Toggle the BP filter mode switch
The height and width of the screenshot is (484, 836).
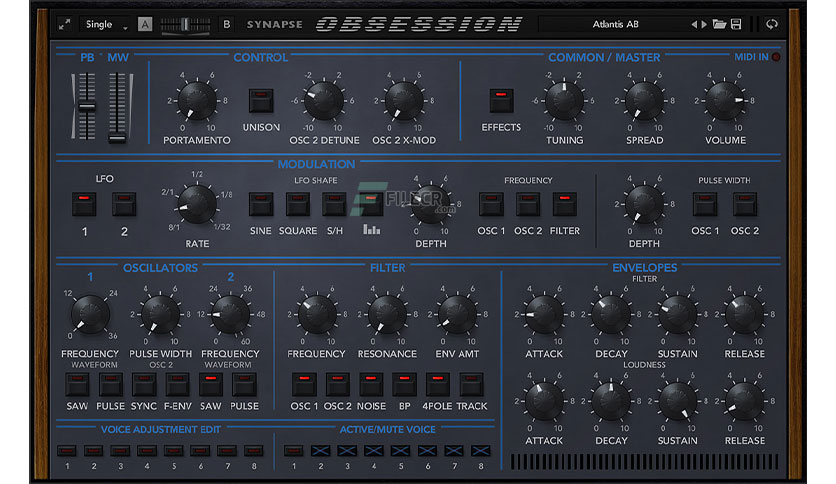pyautogui.click(x=404, y=384)
